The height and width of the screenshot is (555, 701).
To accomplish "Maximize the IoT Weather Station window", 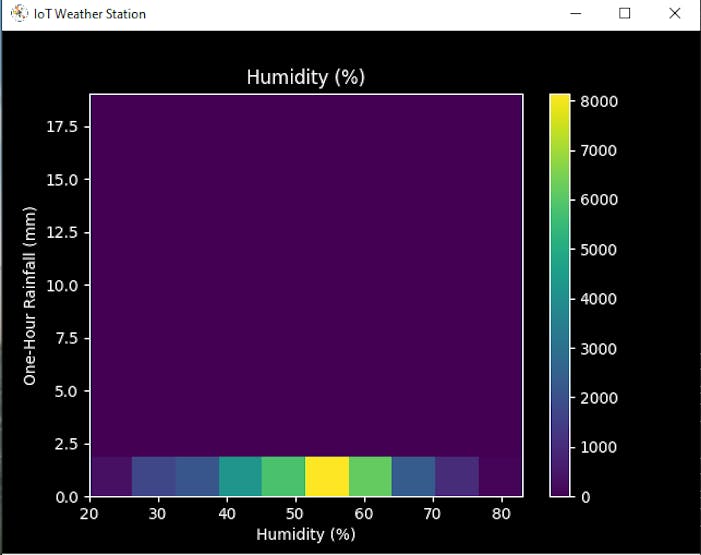I will pos(625,13).
